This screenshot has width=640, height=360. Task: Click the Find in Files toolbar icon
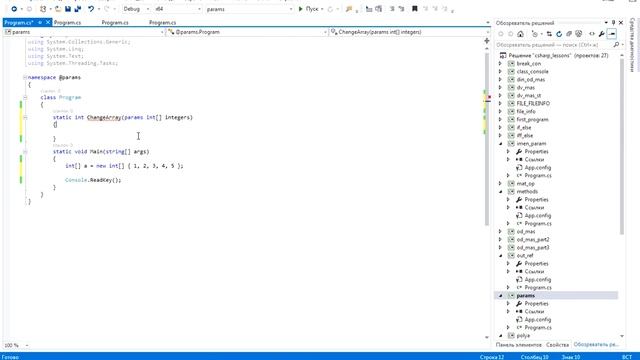click(x=349, y=9)
